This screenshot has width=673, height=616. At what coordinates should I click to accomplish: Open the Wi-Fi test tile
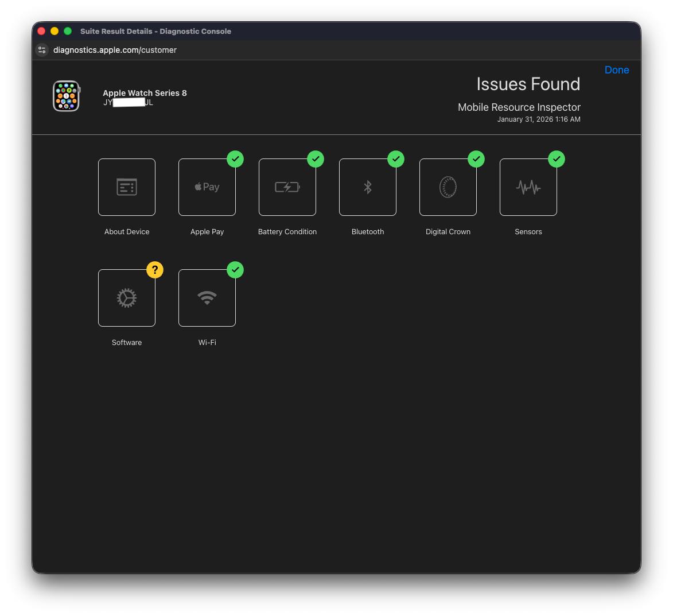207,298
